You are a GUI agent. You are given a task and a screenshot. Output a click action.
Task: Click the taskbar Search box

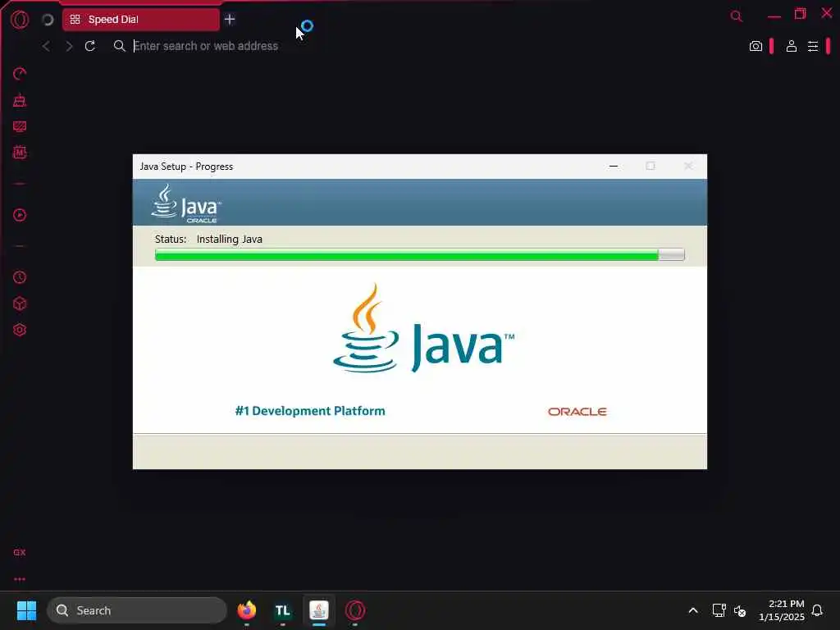(137, 610)
